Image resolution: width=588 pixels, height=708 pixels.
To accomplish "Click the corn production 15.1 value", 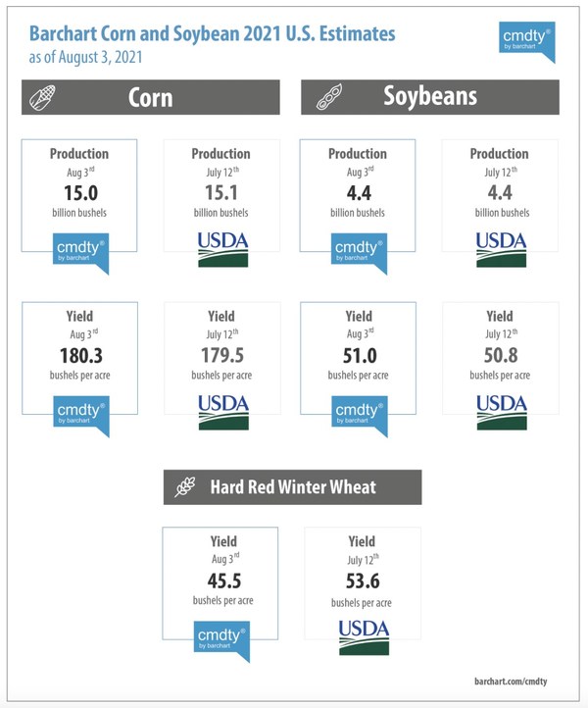I will (221, 193).
